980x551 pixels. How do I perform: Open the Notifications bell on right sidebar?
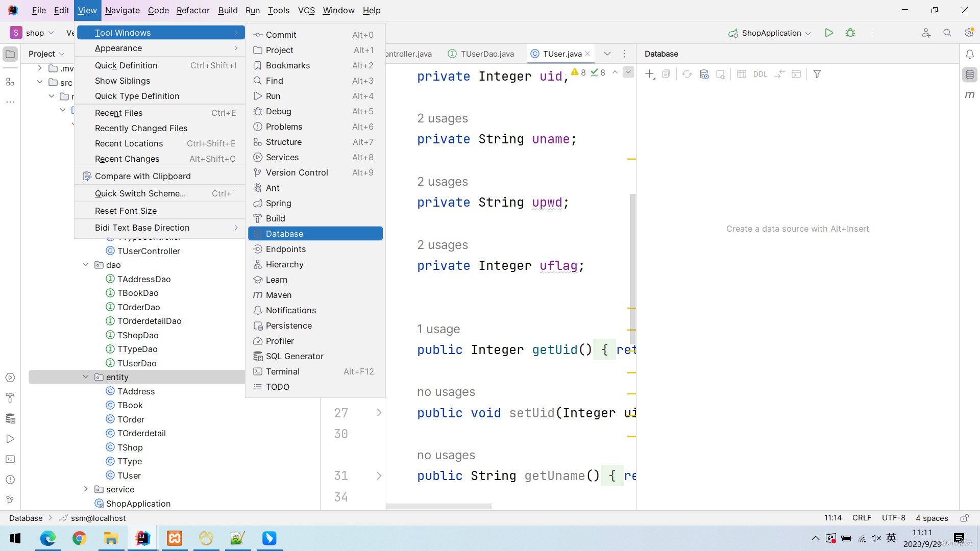coord(970,54)
